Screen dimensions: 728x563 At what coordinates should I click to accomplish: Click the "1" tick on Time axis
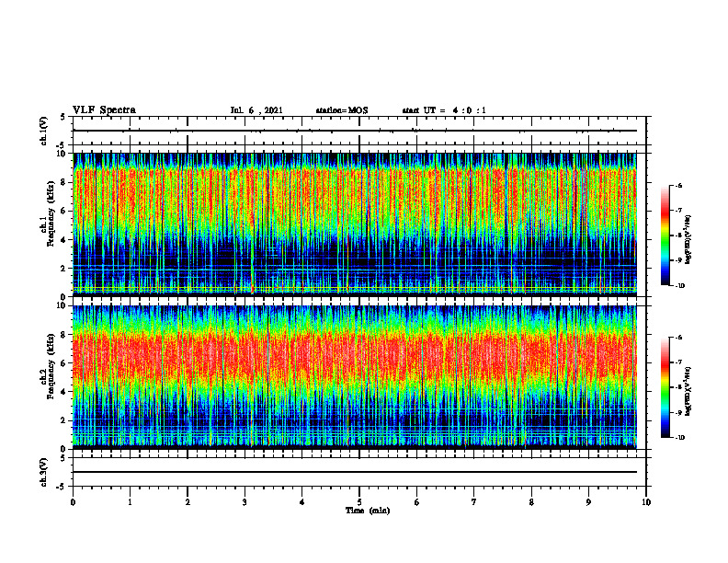click(130, 502)
